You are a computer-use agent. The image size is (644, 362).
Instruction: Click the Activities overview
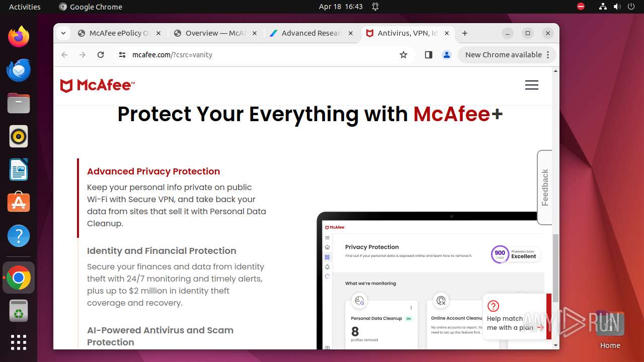click(25, 7)
